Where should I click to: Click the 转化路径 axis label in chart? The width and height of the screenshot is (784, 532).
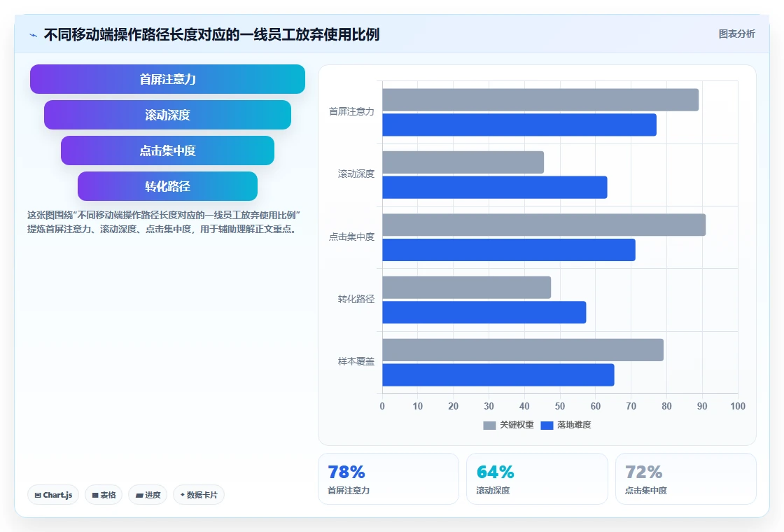click(356, 299)
